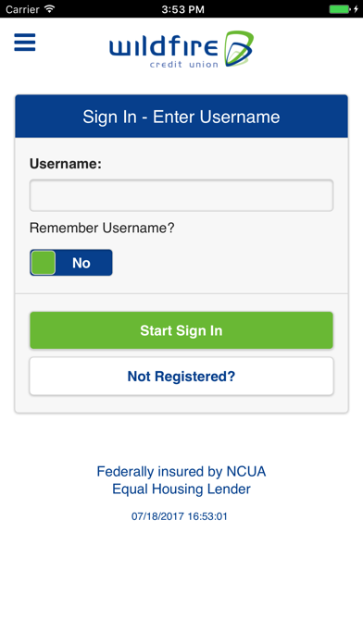Tap the Wildfire Credit Union logo text

pyautogui.click(x=164, y=52)
